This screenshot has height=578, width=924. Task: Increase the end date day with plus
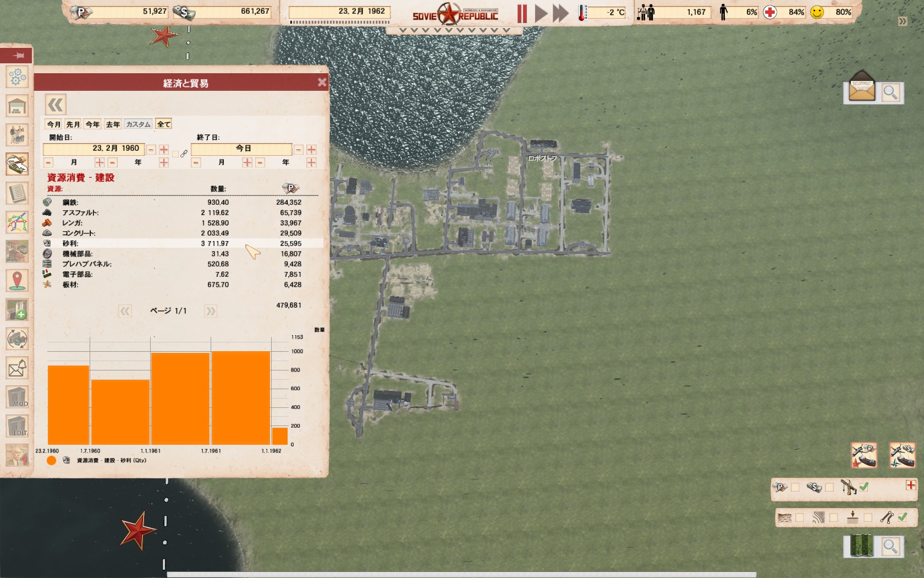point(311,149)
